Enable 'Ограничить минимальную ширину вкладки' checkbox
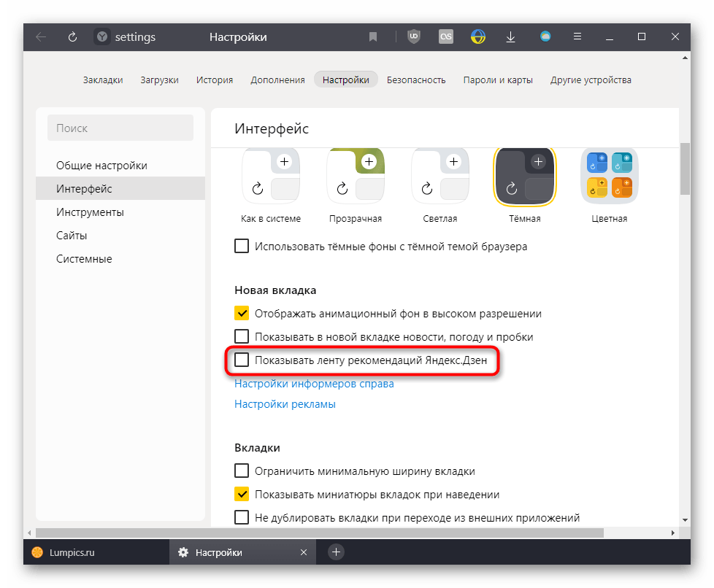 point(242,471)
